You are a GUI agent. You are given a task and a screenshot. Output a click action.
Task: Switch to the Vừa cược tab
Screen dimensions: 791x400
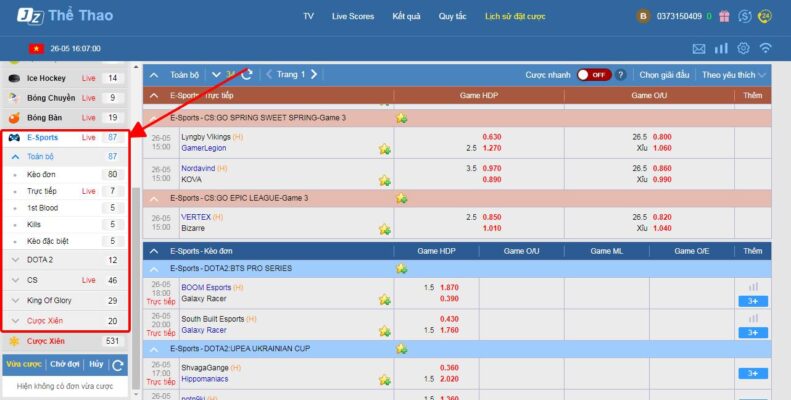click(x=24, y=364)
